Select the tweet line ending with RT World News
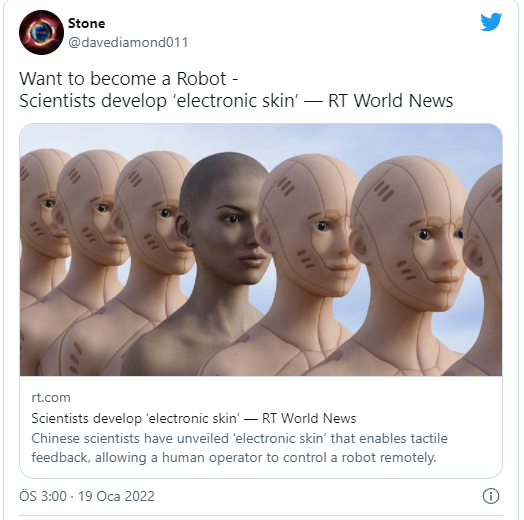Screen dimensions: 524x520 [x=236, y=101]
